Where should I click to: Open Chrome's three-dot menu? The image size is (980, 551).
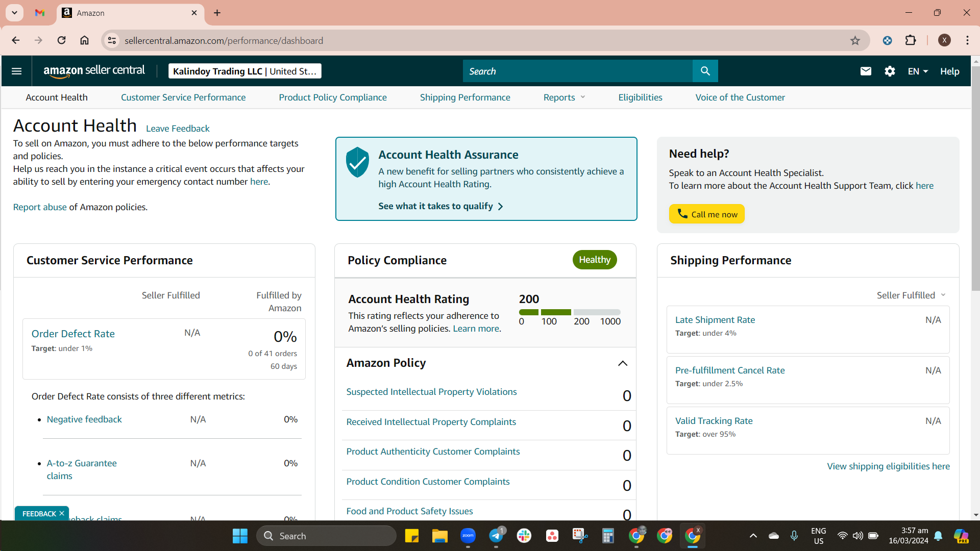(x=968, y=40)
